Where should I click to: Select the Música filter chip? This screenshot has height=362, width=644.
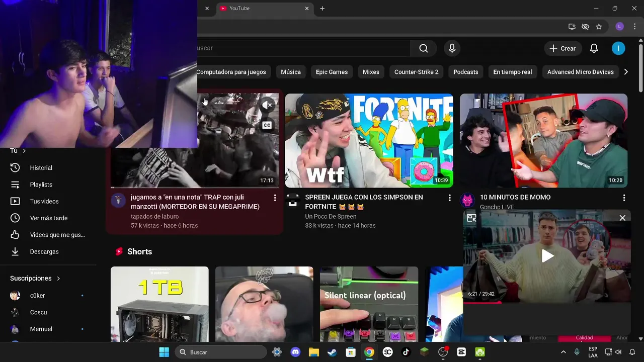coord(291,72)
